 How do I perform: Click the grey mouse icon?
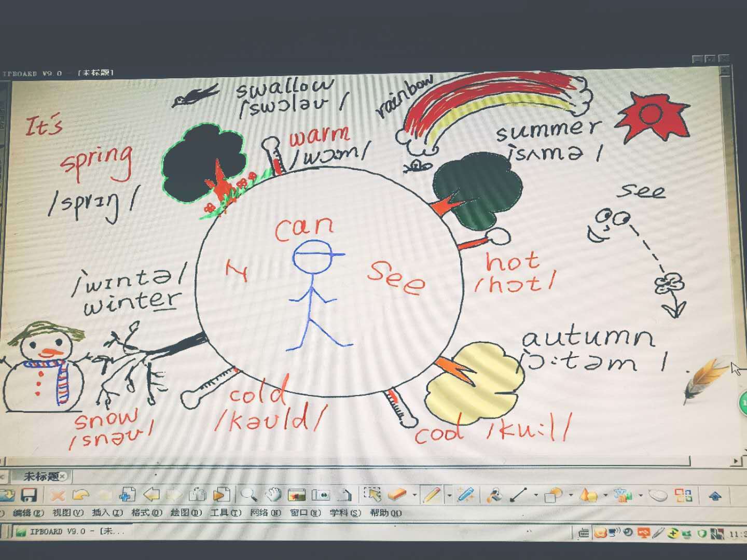tap(658, 496)
